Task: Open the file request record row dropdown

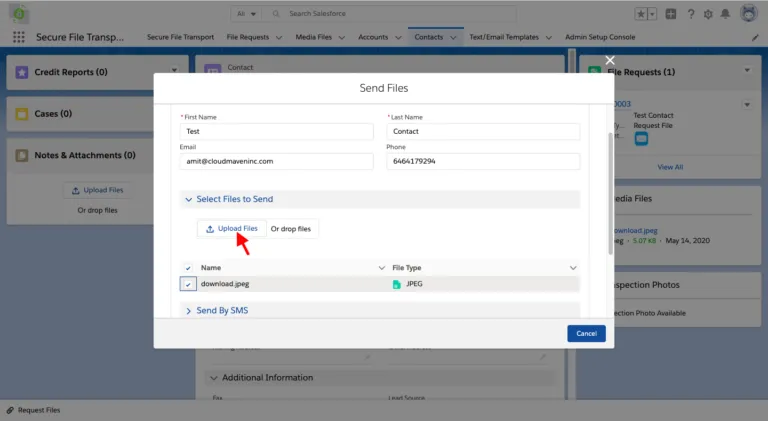Action: (747, 104)
